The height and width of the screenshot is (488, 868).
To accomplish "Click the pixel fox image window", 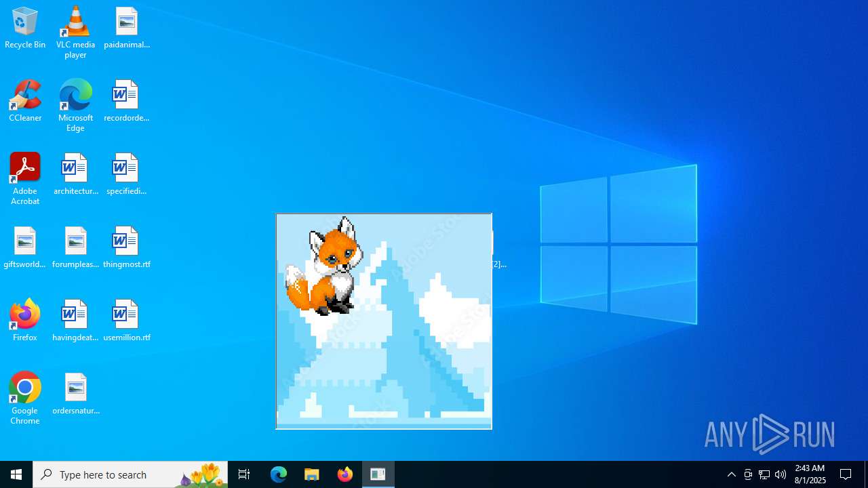I will point(384,321).
